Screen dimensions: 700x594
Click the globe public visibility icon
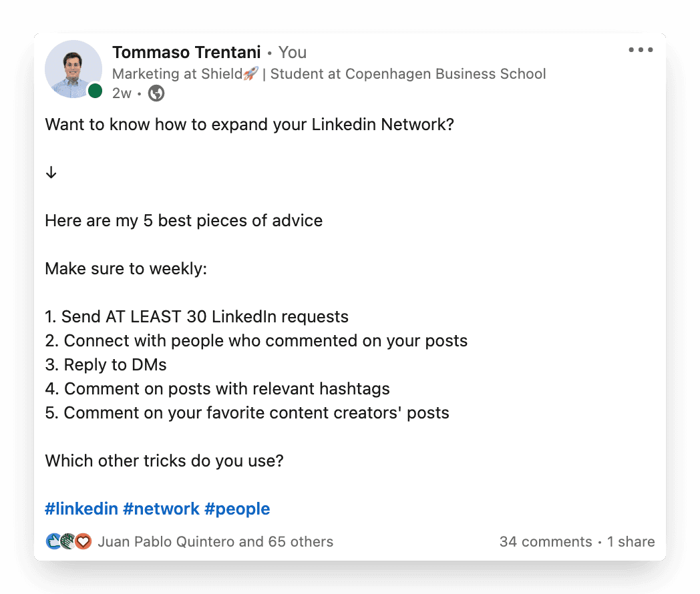coord(156,93)
